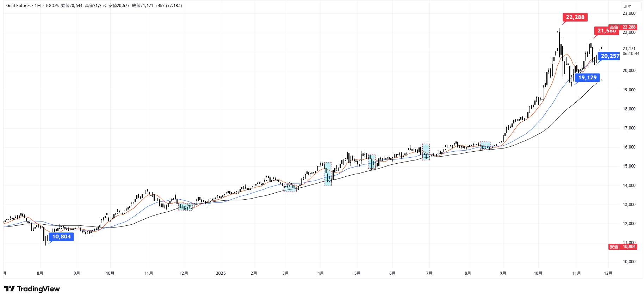Click the red 22,288 high callout
This screenshot has width=644, height=297.
(x=575, y=17)
